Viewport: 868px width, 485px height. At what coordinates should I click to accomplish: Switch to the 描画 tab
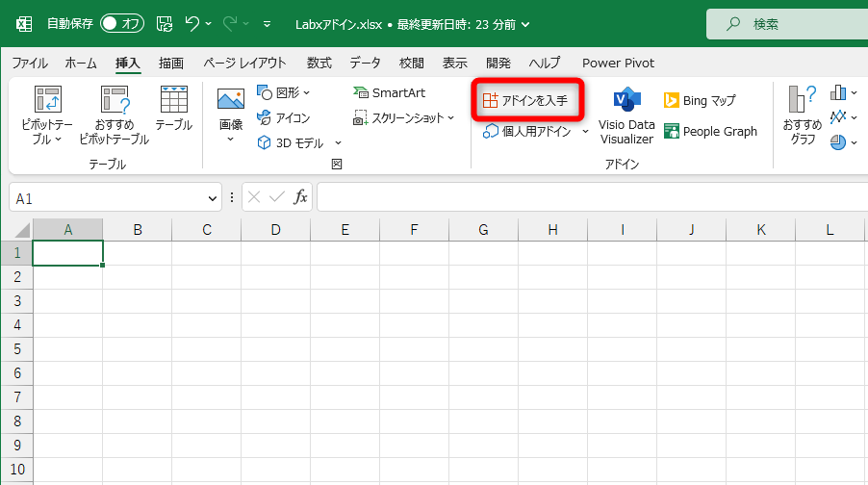(x=171, y=64)
